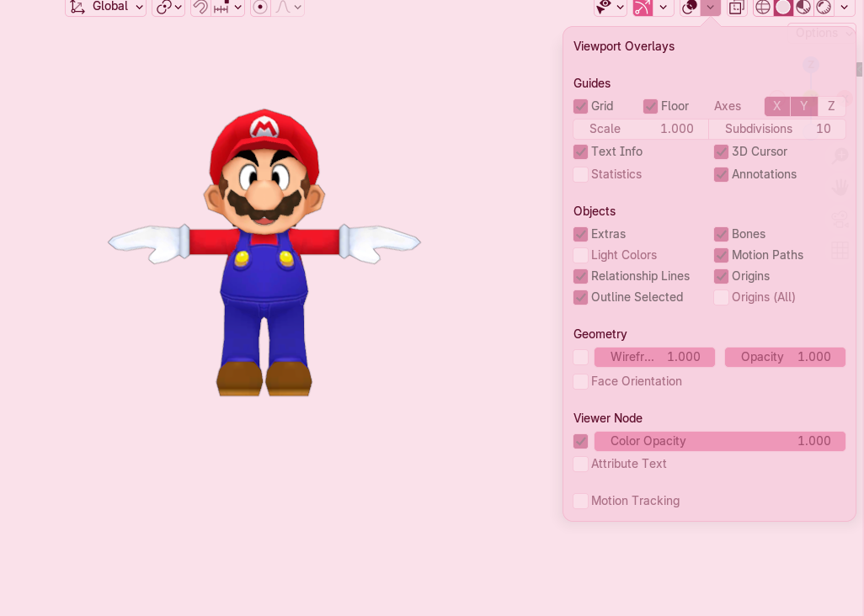Click the Wireframe 1.000 threshold slider
Screen dimensions: 864x616
(654, 358)
